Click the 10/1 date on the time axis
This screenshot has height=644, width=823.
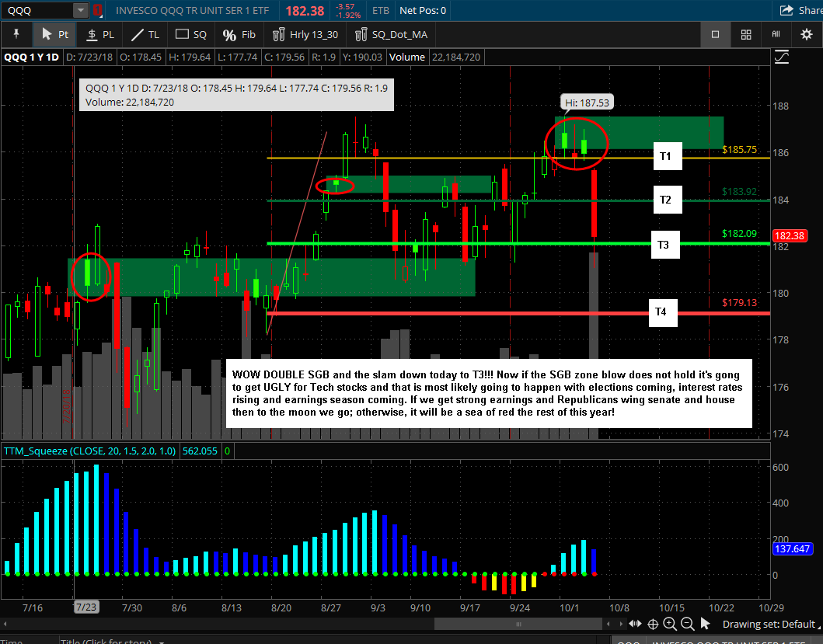tap(570, 607)
